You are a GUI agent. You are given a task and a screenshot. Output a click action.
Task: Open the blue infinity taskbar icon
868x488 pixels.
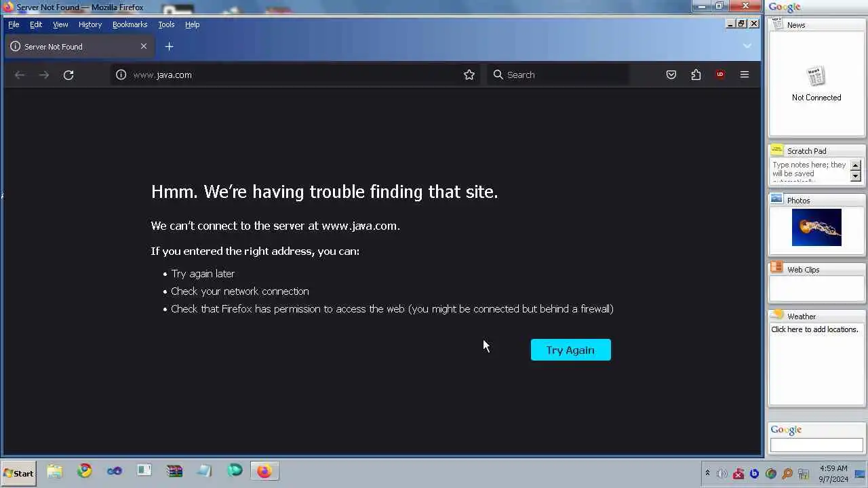(x=115, y=471)
